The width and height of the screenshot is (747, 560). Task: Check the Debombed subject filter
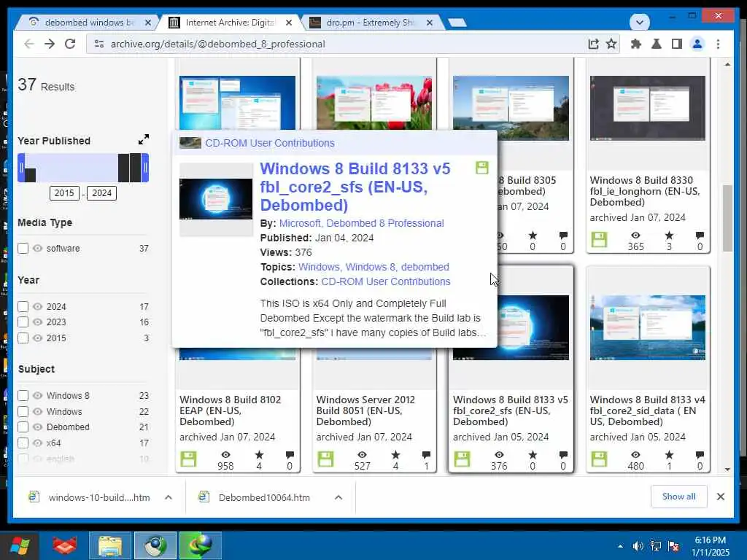23,427
